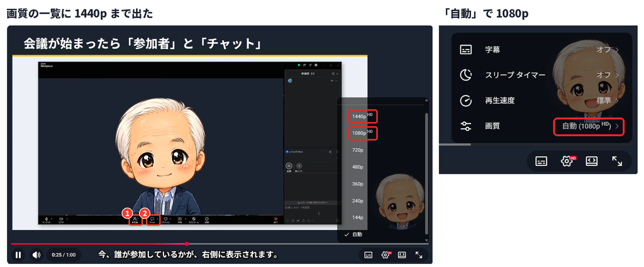Click the HD gear below the 画質 settings menu

tap(567, 161)
